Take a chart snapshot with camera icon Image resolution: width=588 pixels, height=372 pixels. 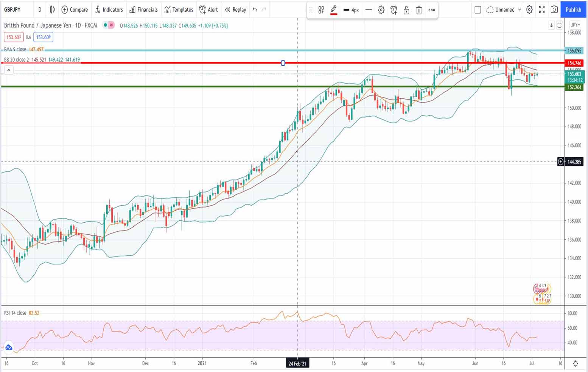click(554, 9)
